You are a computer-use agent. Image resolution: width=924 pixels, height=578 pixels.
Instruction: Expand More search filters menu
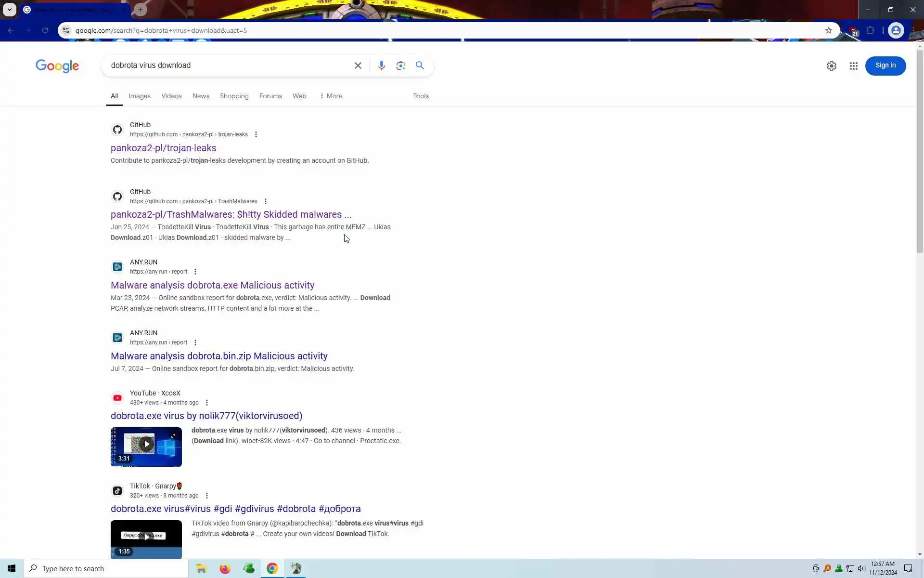331,96
